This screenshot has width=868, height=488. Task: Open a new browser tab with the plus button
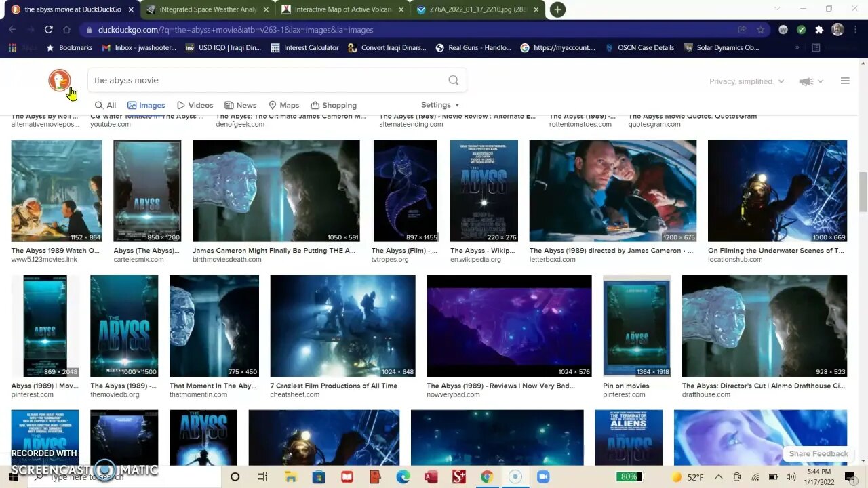coord(557,9)
